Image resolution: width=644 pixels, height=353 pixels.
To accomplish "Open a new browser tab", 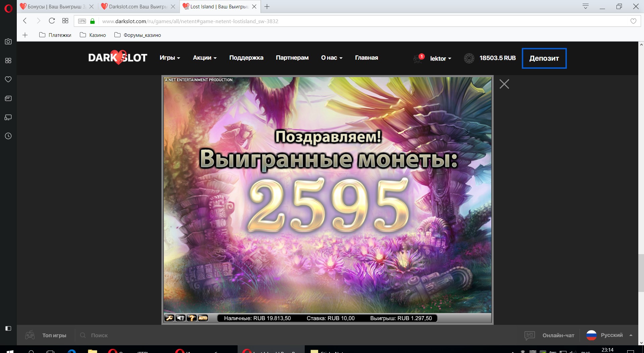I will coord(267,6).
